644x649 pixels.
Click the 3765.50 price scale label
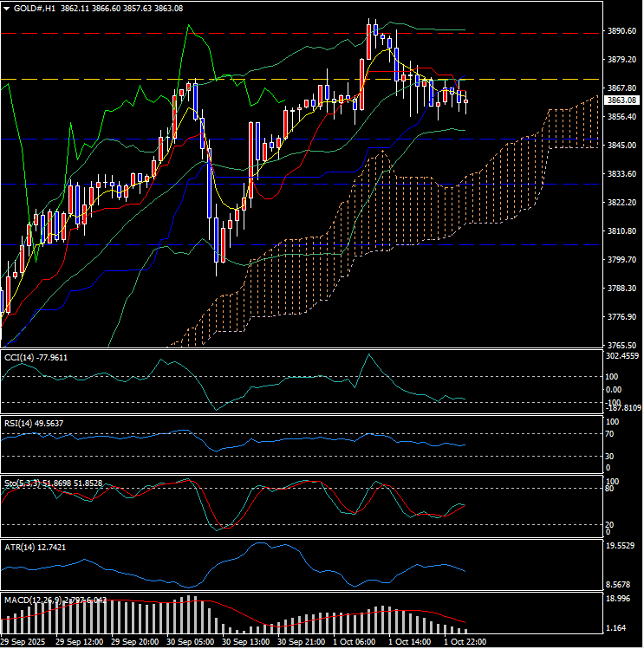pyautogui.click(x=622, y=345)
